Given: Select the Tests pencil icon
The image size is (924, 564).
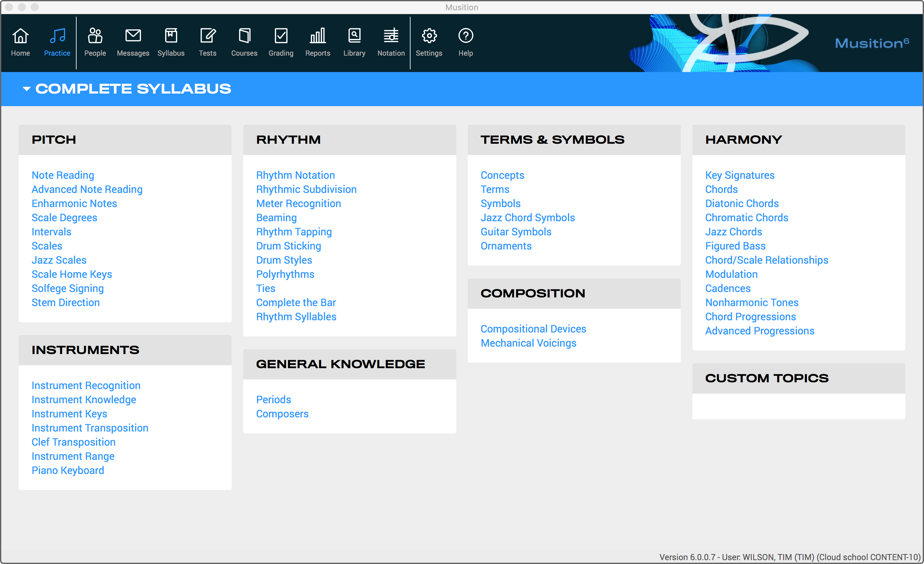Looking at the screenshot, I should point(208,36).
